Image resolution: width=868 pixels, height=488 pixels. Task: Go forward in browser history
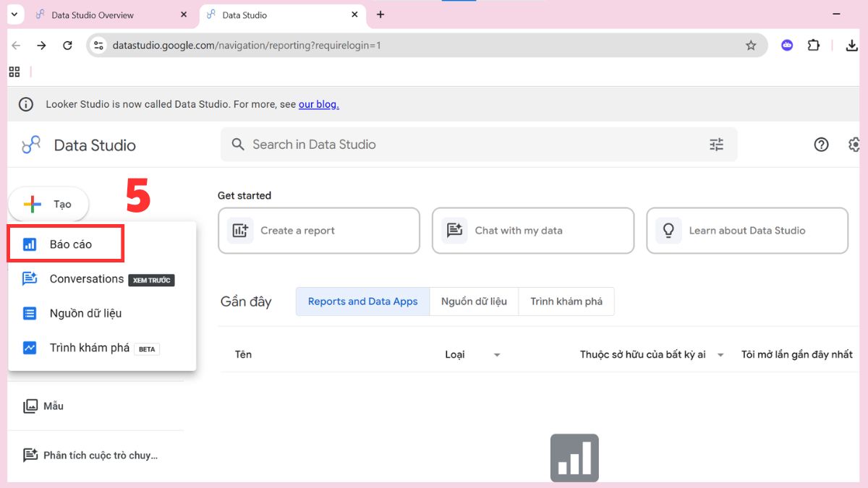41,46
